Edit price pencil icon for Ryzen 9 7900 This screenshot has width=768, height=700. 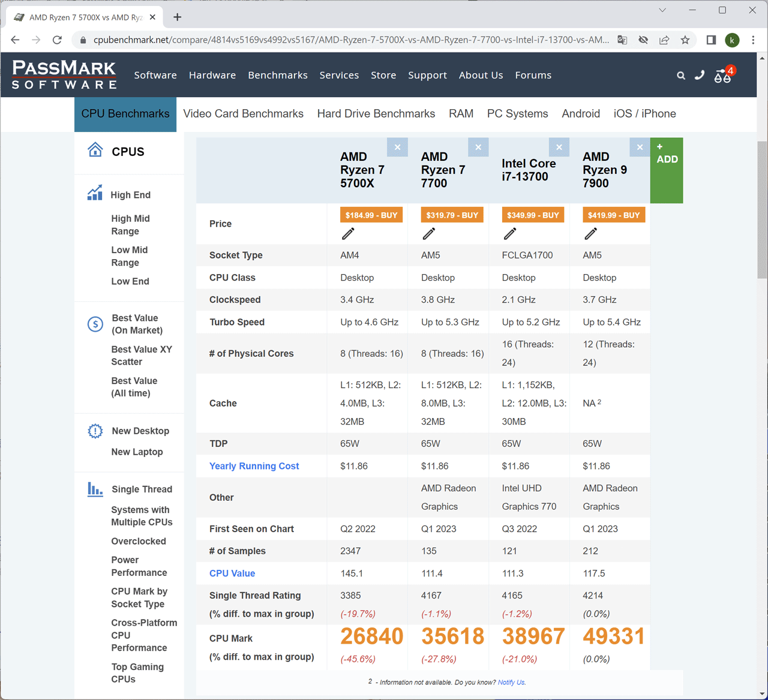click(591, 234)
